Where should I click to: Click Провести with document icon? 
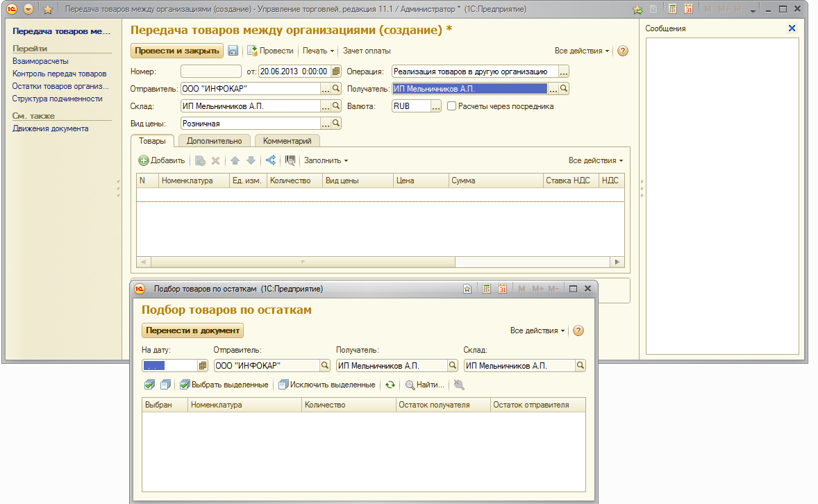[x=270, y=51]
